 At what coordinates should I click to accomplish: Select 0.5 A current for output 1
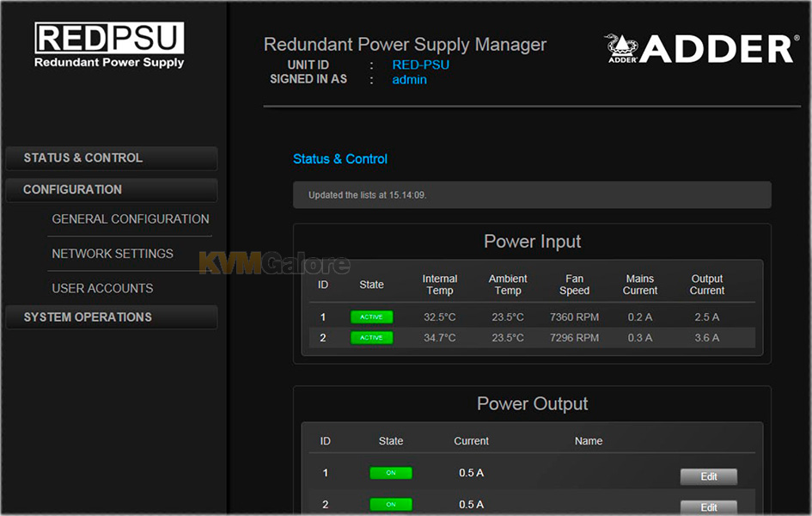coord(471,473)
